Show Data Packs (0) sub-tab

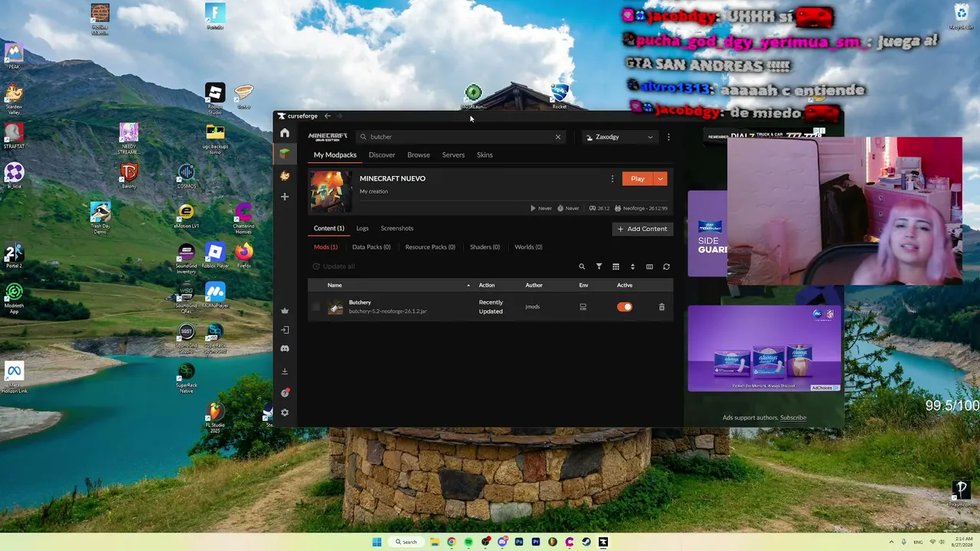371,247
